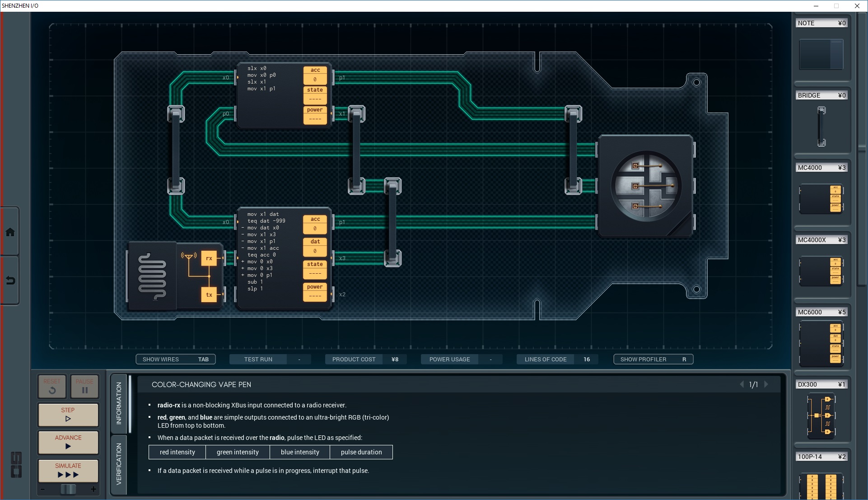Switch to the Verification tab
Screen dimensions: 868x500
coord(119,464)
